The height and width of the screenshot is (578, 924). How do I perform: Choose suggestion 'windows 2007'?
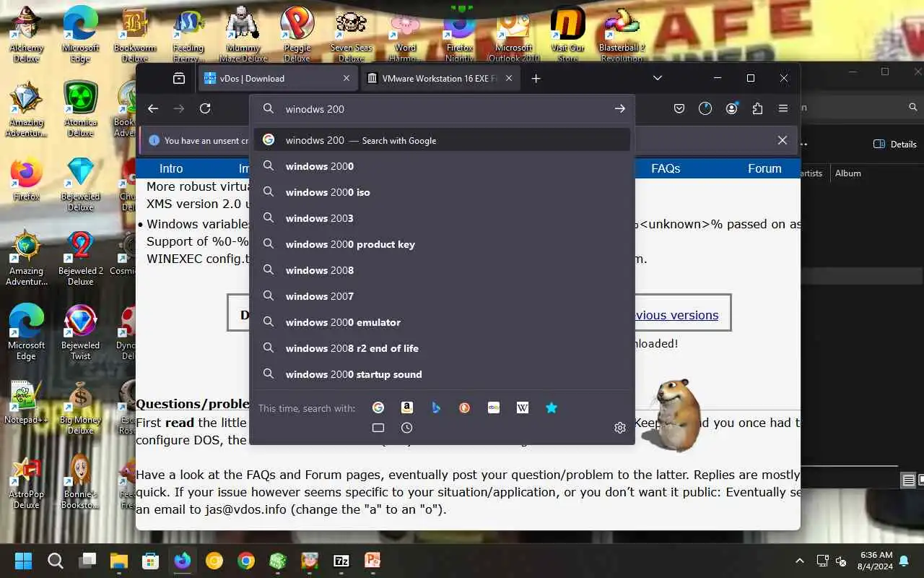pos(442,296)
